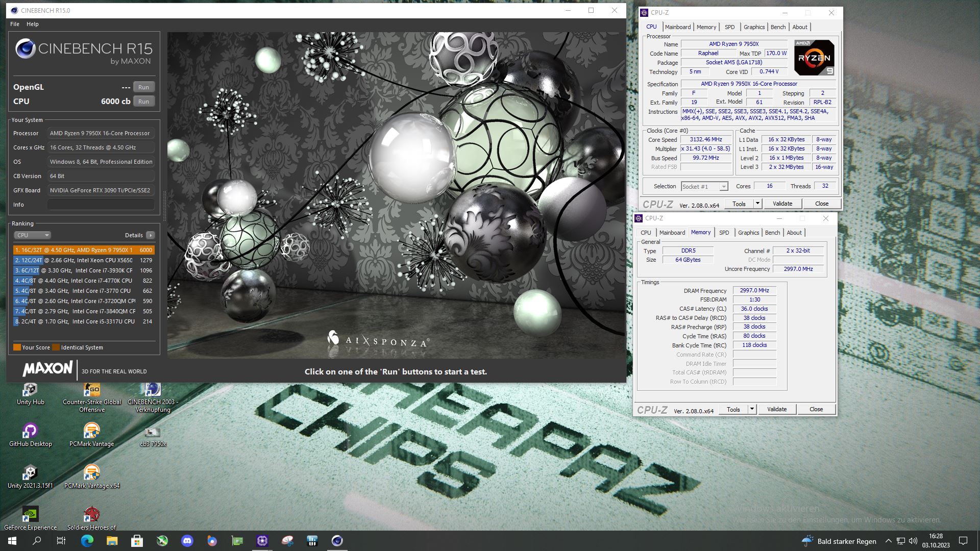
Task: Switch to Memory tab in upper CPU-Z window
Action: [x=706, y=27]
